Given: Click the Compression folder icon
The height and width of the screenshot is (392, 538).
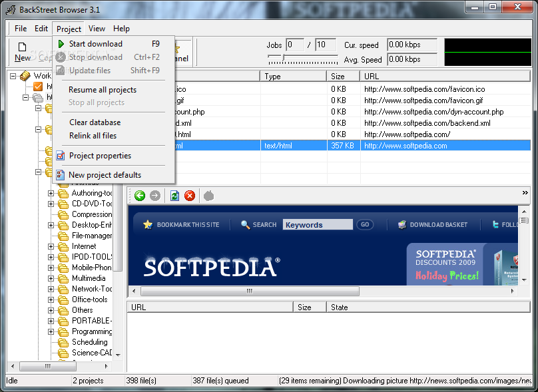Looking at the screenshot, I should click(63, 215).
